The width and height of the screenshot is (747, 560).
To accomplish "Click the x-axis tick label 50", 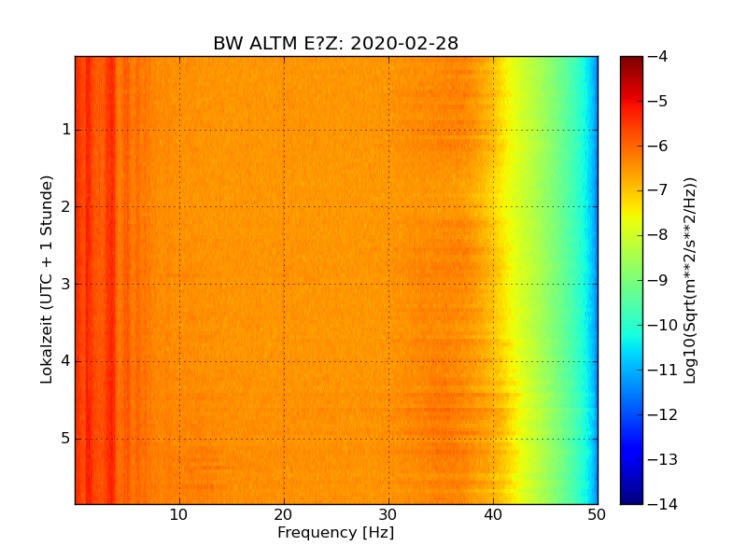I will tap(597, 515).
